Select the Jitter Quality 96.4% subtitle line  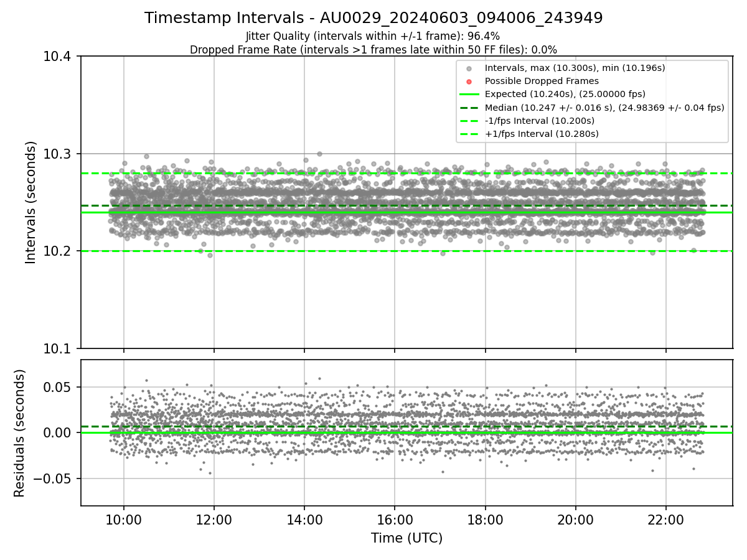374,37
